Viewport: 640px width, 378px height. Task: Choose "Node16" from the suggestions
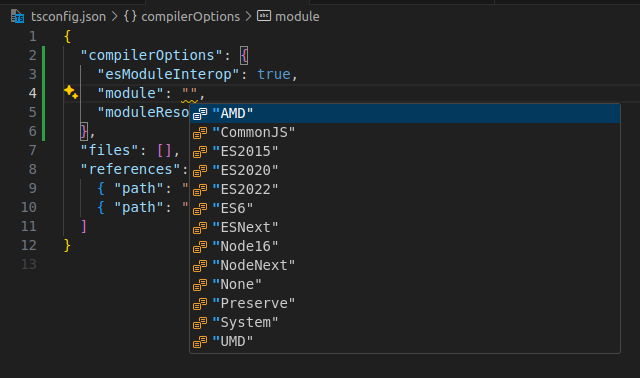pyautogui.click(x=405, y=247)
